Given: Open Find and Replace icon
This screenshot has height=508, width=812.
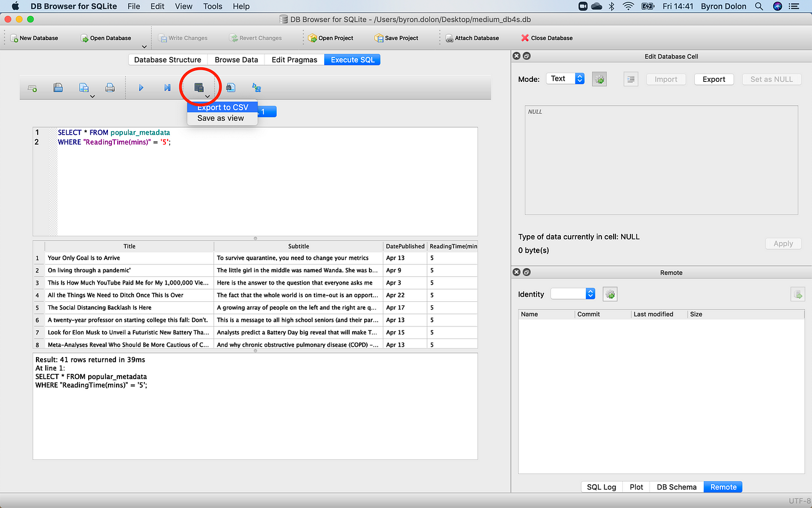Looking at the screenshot, I should click(256, 88).
